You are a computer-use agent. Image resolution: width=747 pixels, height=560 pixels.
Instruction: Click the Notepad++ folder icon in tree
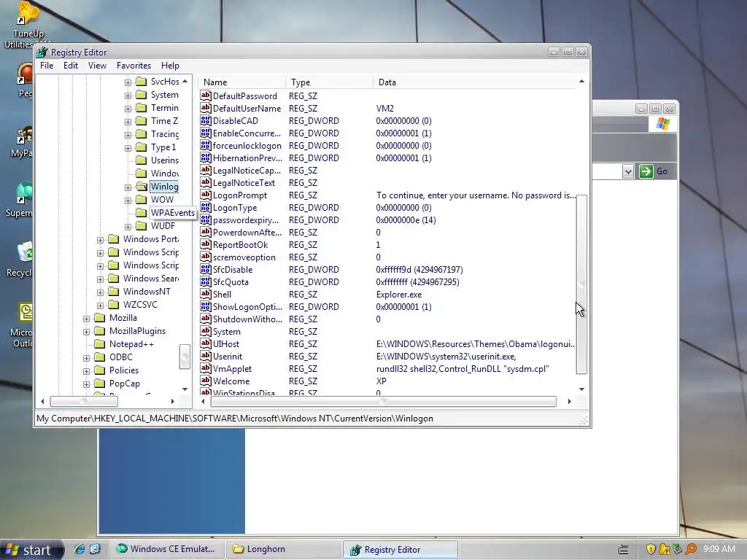pyautogui.click(x=99, y=344)
